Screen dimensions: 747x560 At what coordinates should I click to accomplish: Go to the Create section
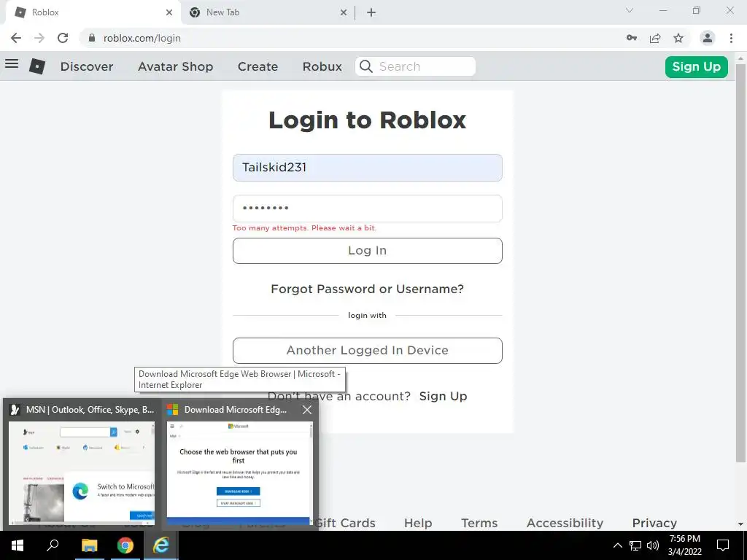pos(258,66)
